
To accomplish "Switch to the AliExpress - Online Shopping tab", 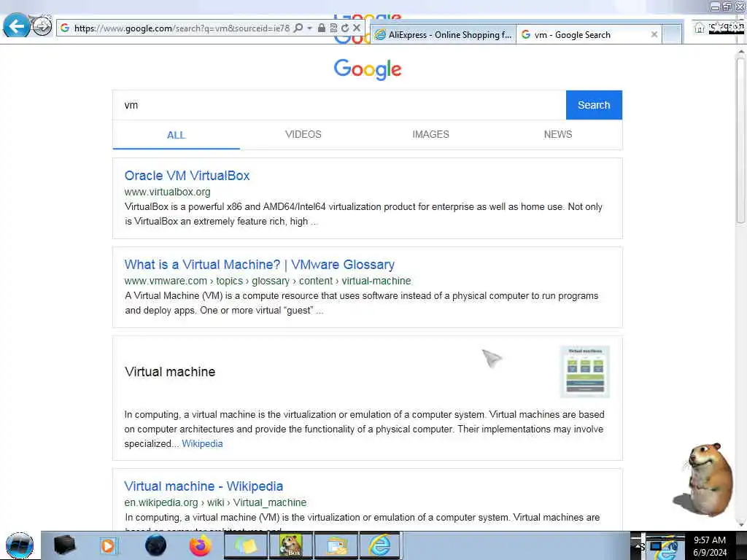I will click(443, 35).
